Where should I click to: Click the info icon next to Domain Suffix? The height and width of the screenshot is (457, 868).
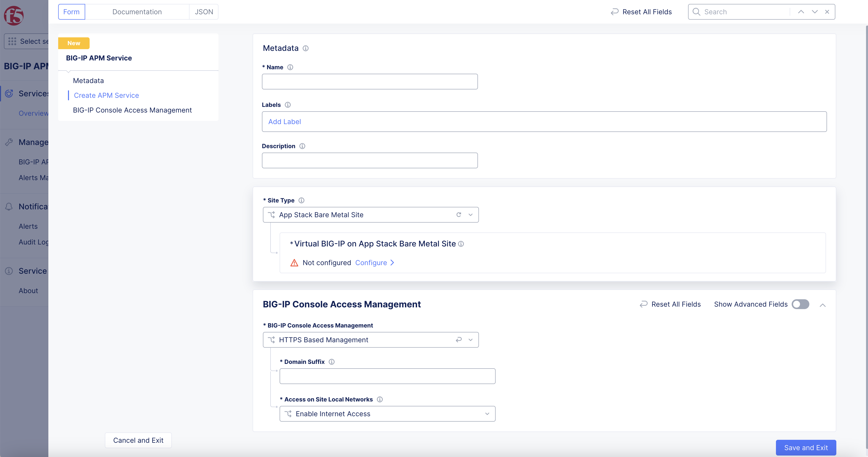(331, 362)
